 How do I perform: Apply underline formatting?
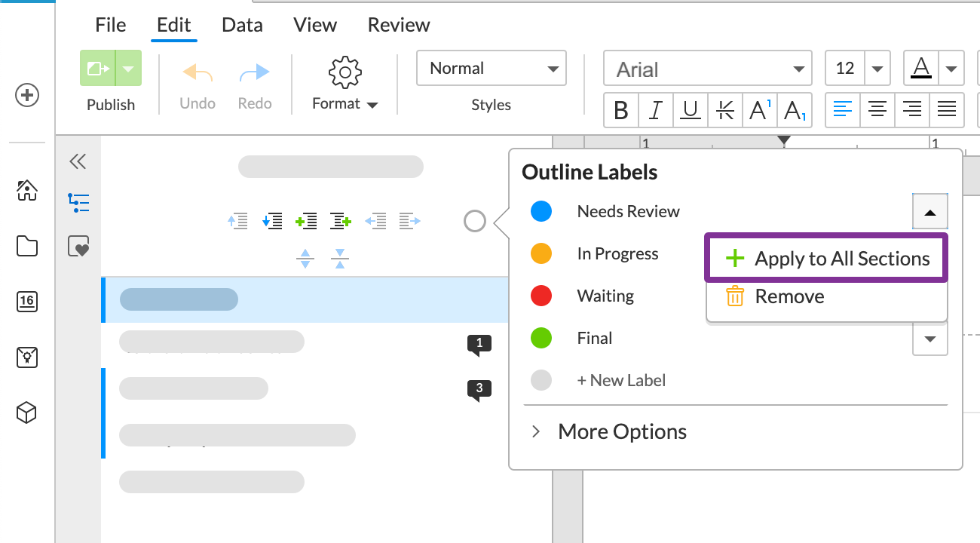[690, 111]
